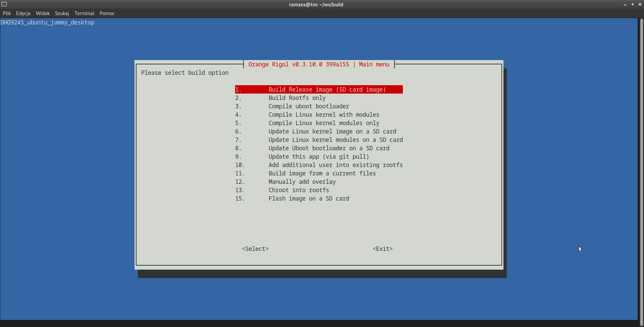The image size is (644, 327).
Task: Open the Pomoc menu
Action: click(x=107, y=13)
